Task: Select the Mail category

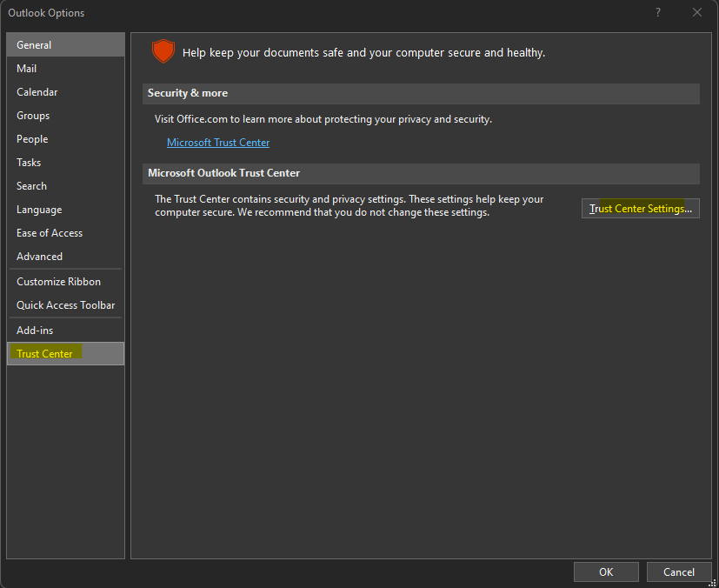Action: pos(65,69)
